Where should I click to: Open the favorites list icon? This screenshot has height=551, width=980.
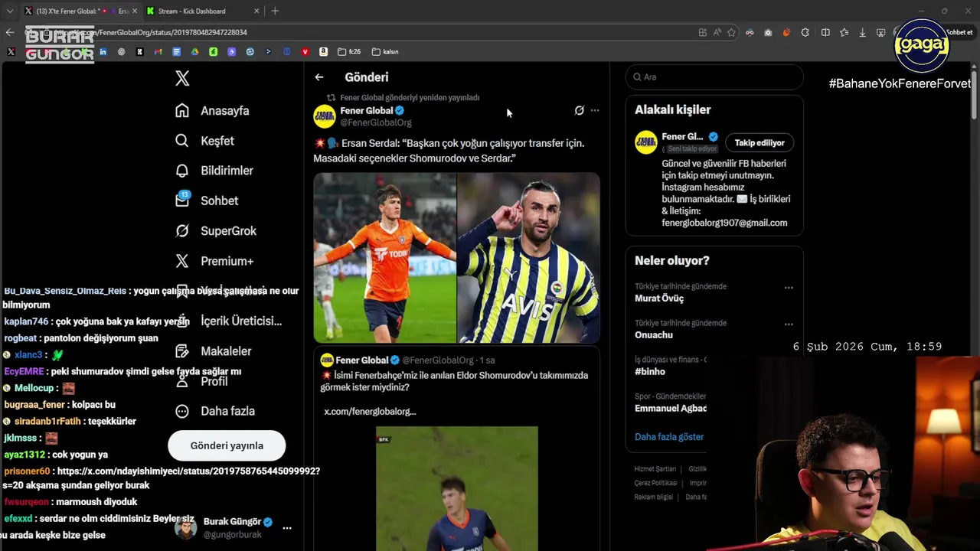(x=844, y=32)
